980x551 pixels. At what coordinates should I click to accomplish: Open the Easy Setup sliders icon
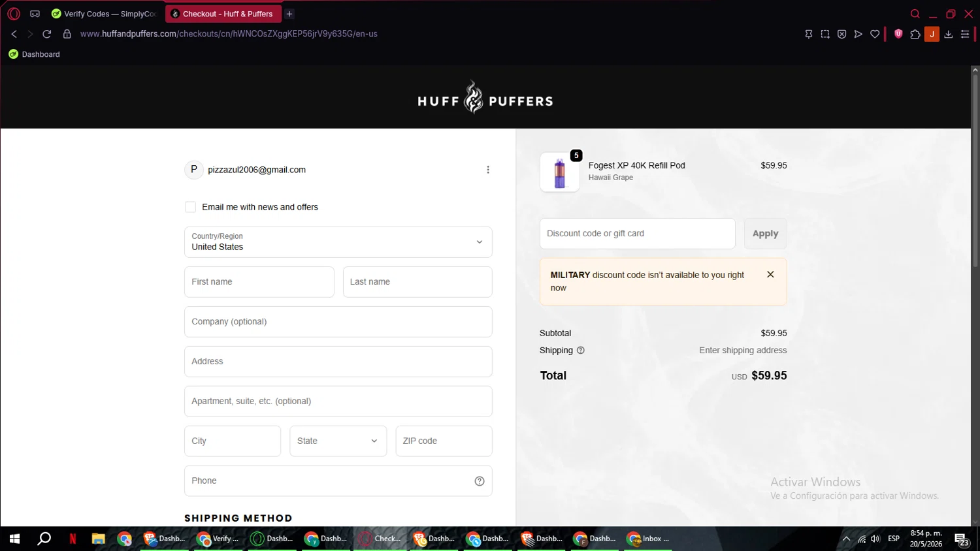(965, 34)
